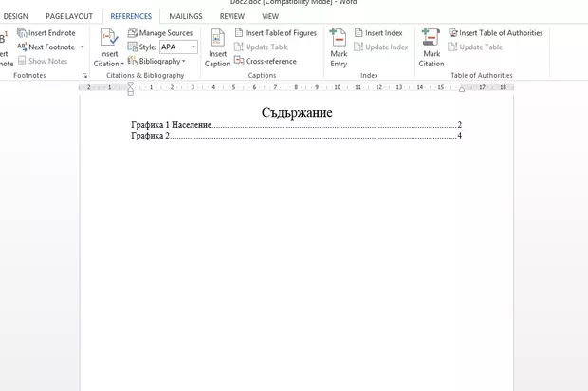Click the Insert Caption icon
The height and width of the screenshot is (391, 588).
click(x=217, y=38)
